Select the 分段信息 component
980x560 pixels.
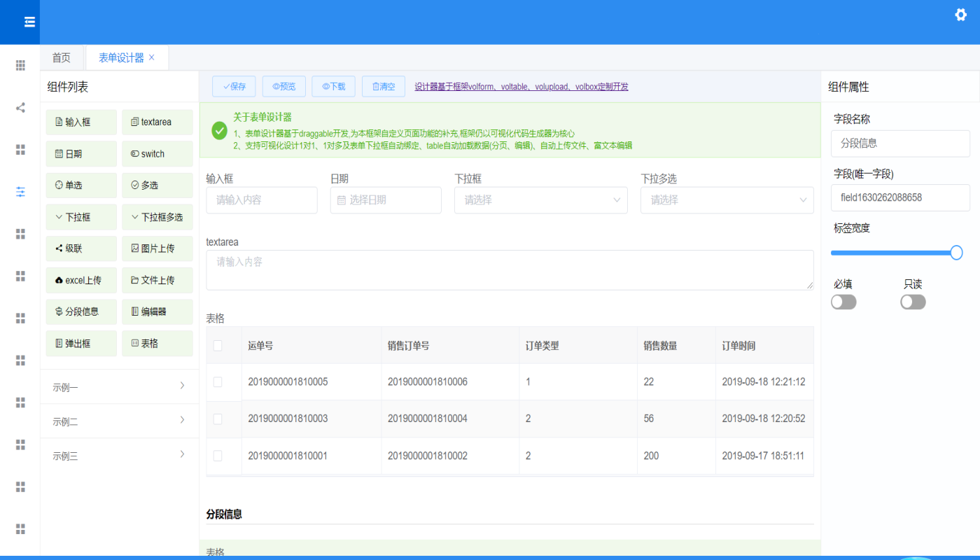pyautogui.click(x=81, y=311)
